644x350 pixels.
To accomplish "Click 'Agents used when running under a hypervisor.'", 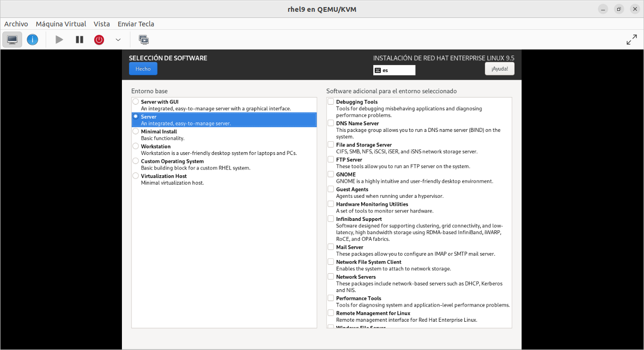I will click(x=390, y=196).
